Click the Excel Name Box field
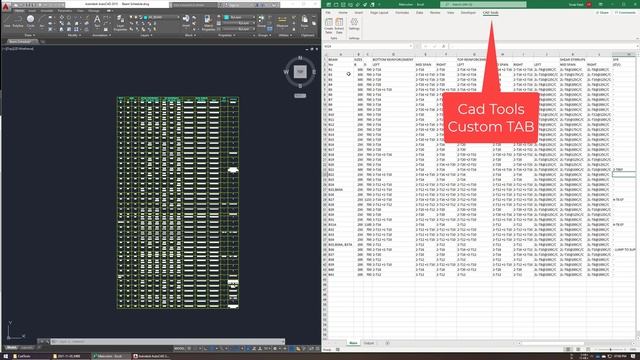 click(x=367, y=46)
